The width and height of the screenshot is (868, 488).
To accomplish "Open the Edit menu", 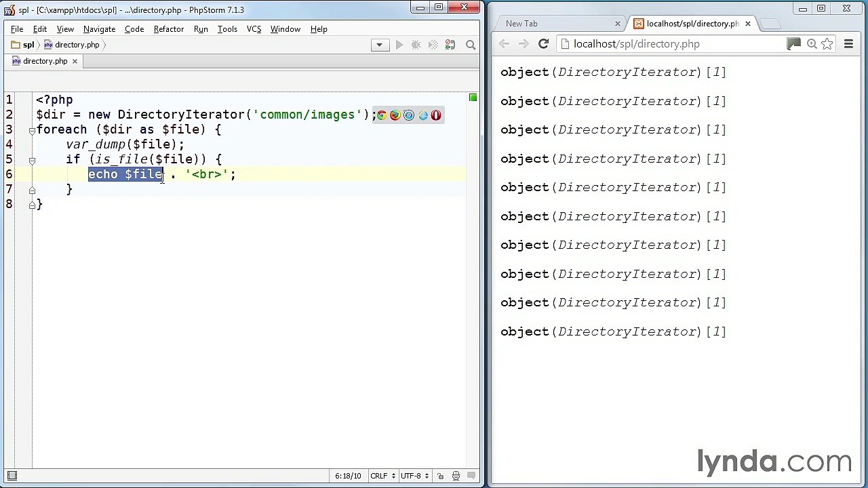I will (40, 29).
